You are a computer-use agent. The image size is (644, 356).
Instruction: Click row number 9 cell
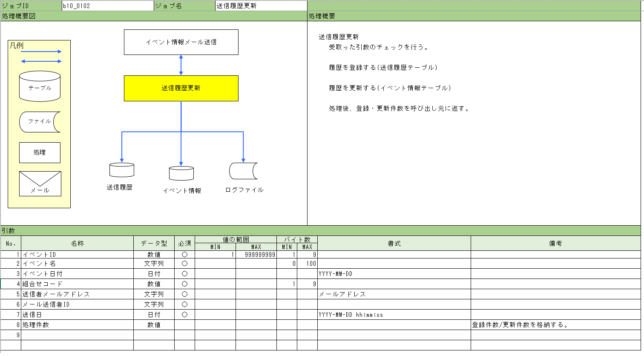[11, 335]
